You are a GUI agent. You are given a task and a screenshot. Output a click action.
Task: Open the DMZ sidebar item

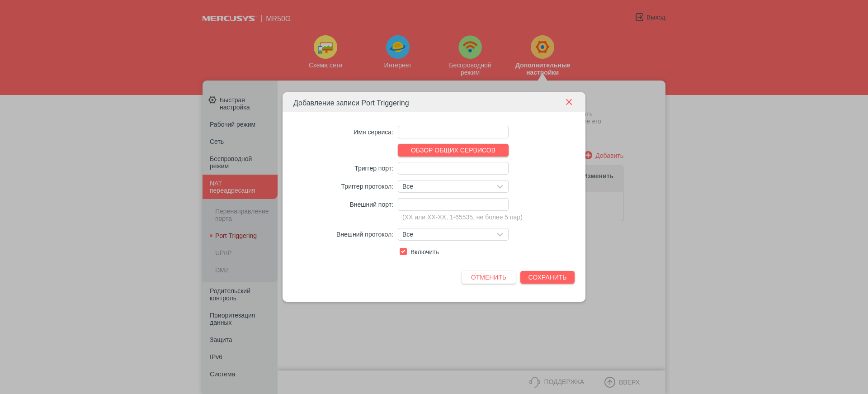pyautogui.click(x=222, y=270)
